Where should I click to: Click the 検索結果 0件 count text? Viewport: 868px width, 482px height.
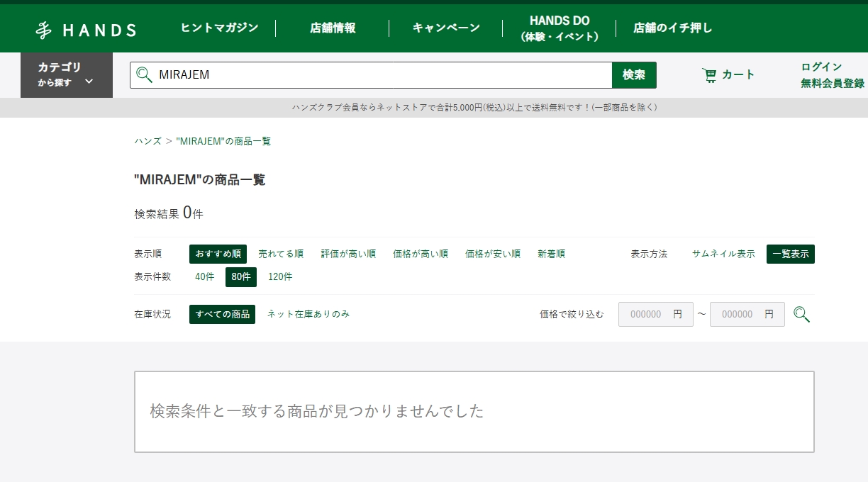pos(169,213)
